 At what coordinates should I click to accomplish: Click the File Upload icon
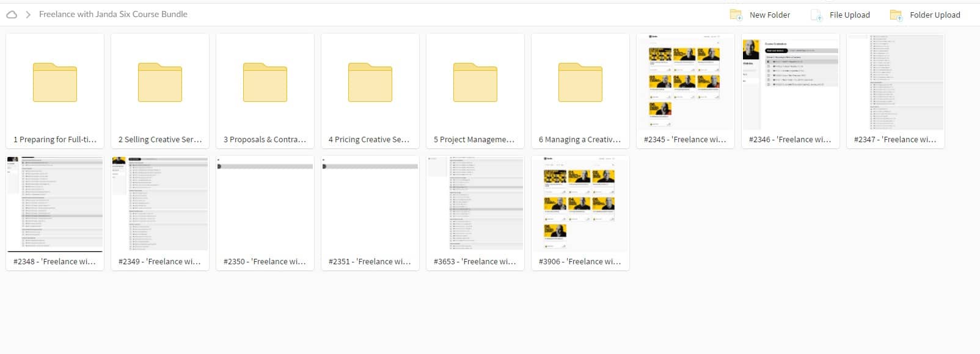[x=816, y=15]
